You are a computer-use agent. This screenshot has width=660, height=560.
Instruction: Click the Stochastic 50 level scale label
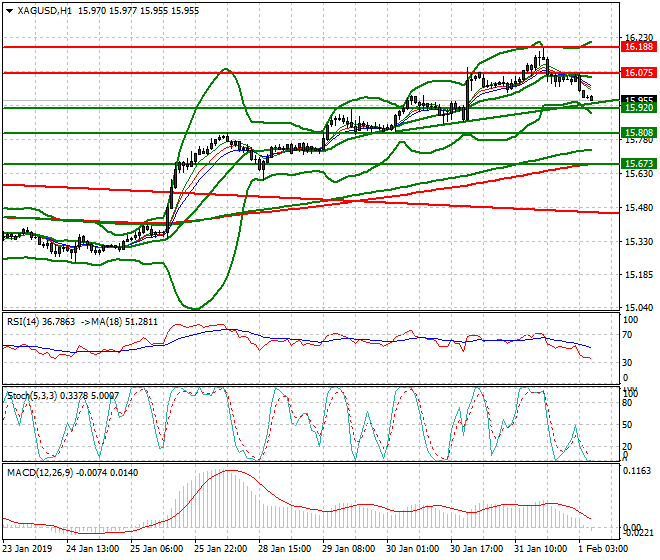(x=627, y=425)
